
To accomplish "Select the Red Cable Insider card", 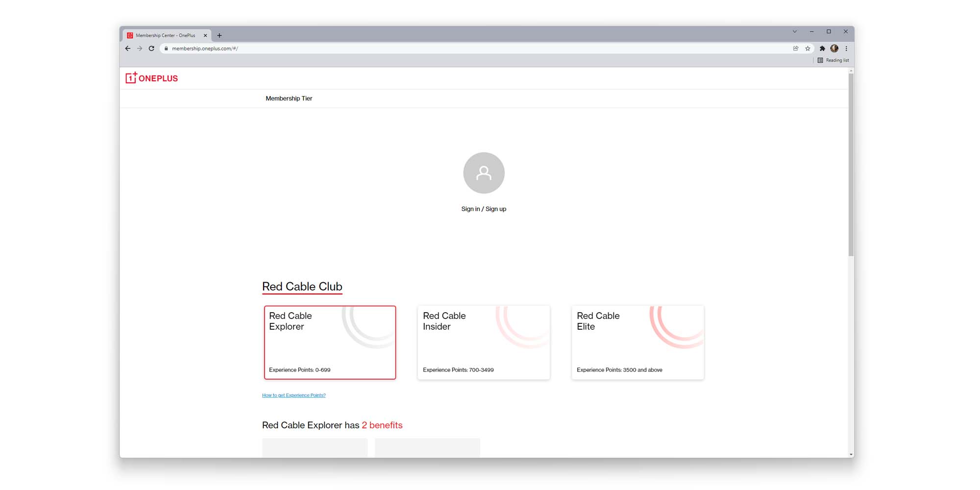I will [x=484, y=343].
